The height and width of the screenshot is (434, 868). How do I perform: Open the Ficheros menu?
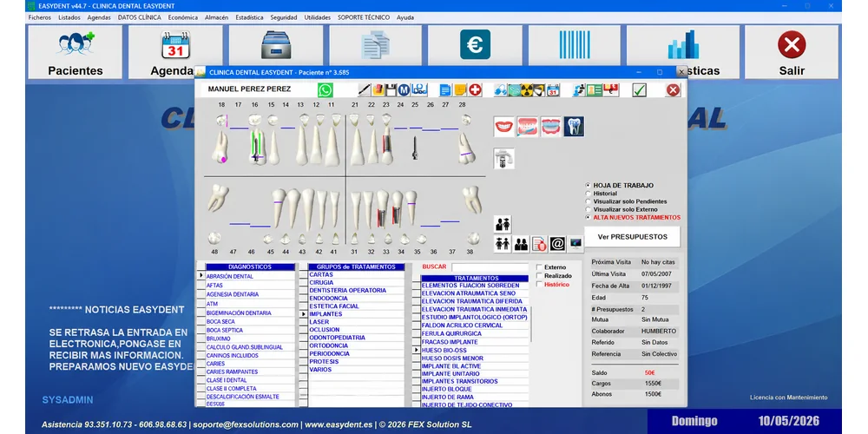39,17
